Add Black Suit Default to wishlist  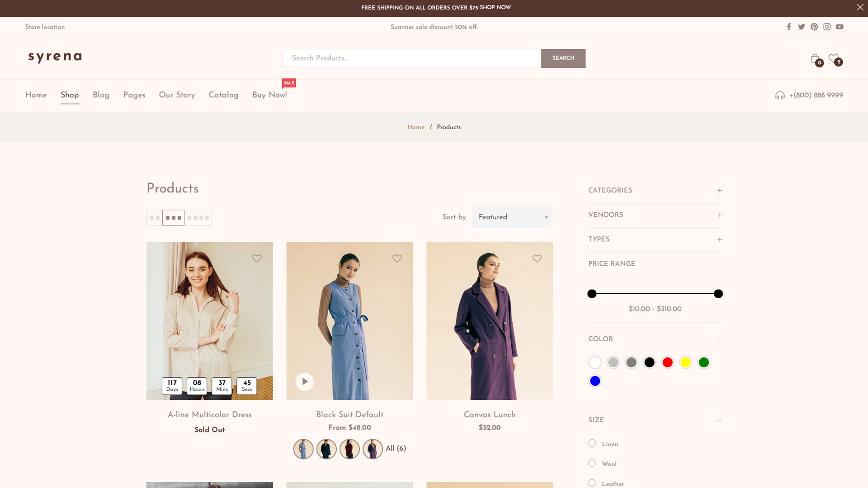pyautogui.click(x=397, y=258)
